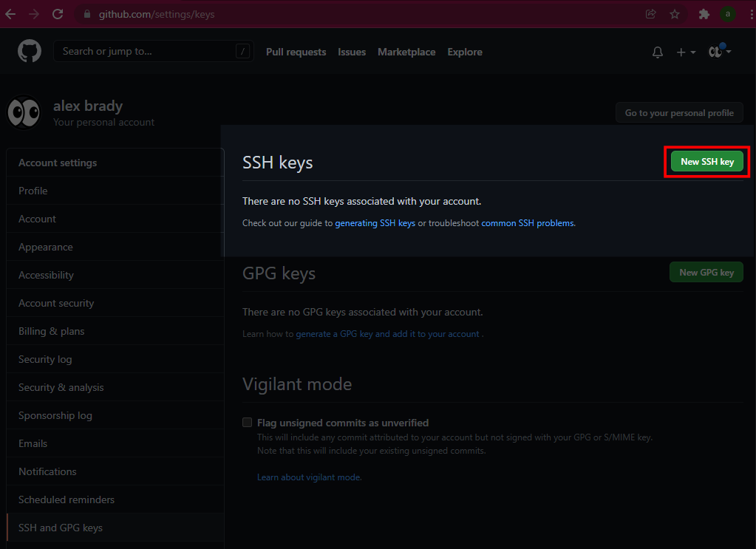This screenshot has width=756, height=549.
Task: Click the share page icon in address bar
Action: coord(650,14)
